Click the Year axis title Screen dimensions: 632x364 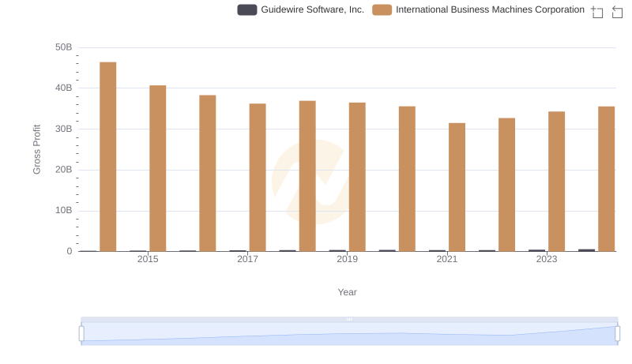(347, 292)
